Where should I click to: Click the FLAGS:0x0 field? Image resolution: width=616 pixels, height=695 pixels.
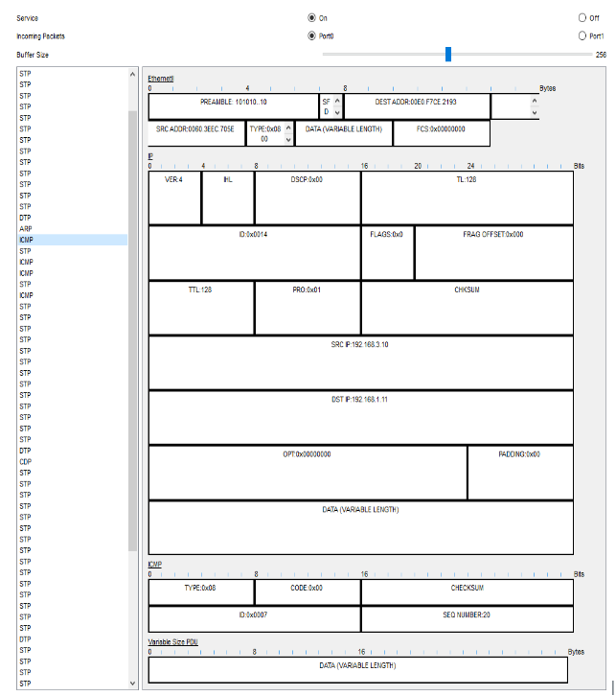387,253
